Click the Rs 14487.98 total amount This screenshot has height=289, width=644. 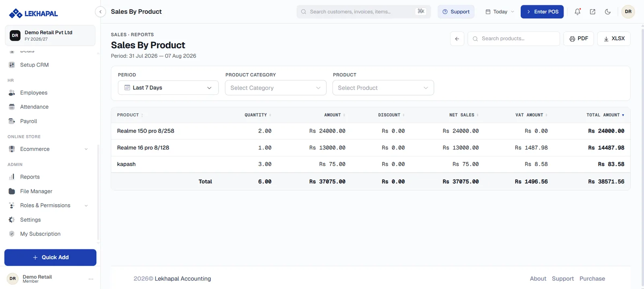pyautogui.click(x=606, y=148)
